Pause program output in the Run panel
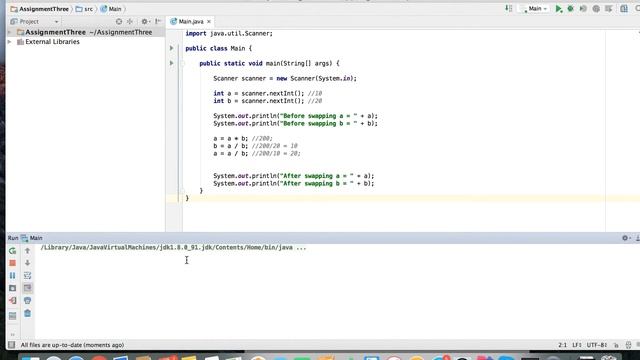This screenshot has width=640, height=360. click(x=13, y=276)
